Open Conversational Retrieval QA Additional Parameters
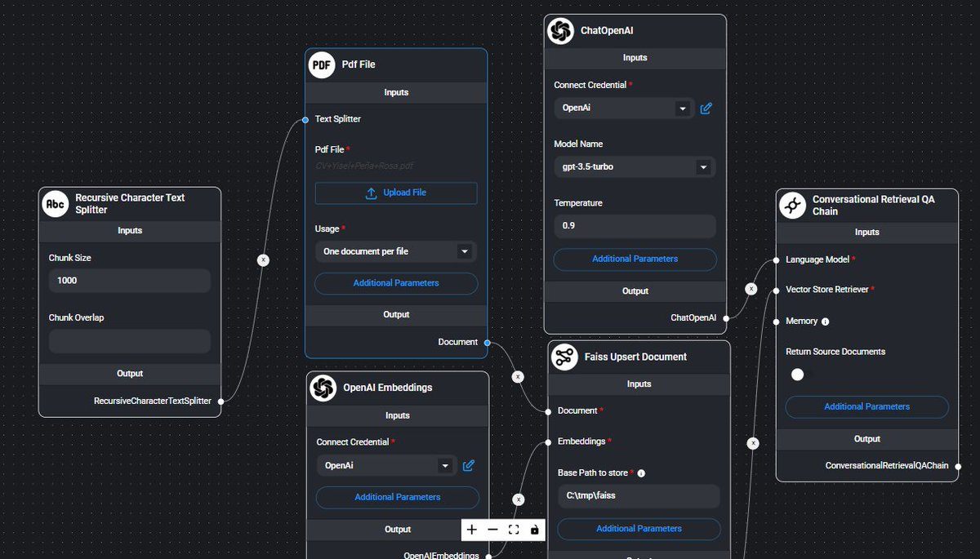 [866, 406]
